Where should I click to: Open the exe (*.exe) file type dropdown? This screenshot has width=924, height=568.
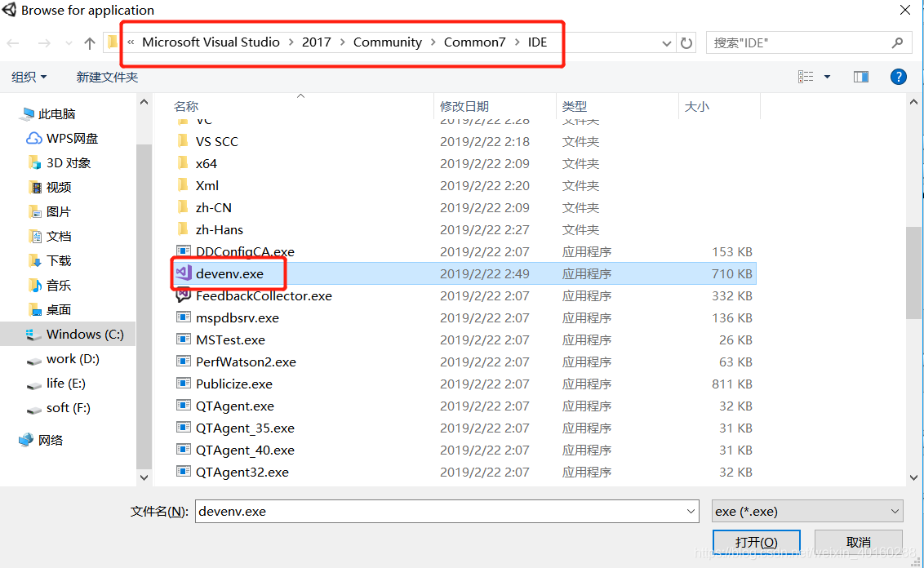pyautogui.click(x=807, y=512)
